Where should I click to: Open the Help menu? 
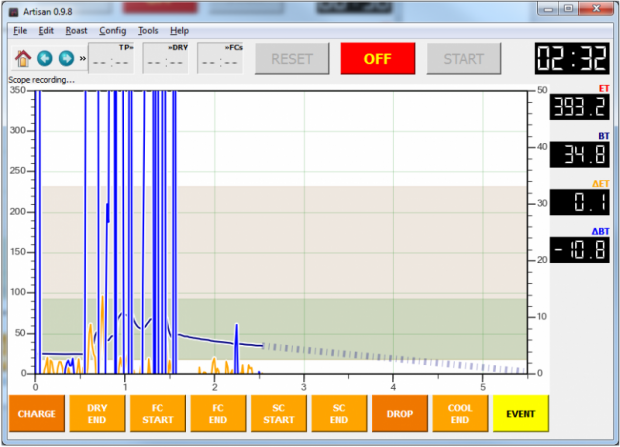click(x=180, y=31)
